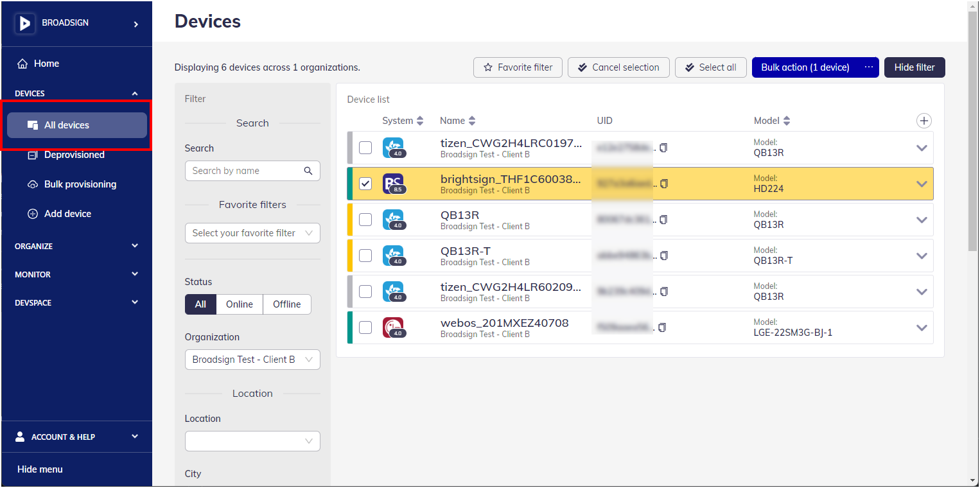Expand the ORGANIZE menu section

click(x=77, y=246)
